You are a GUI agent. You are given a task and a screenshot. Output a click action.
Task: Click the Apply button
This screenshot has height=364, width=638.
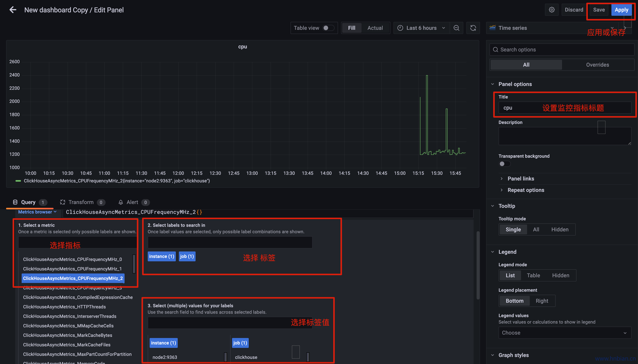coord(621,10)
